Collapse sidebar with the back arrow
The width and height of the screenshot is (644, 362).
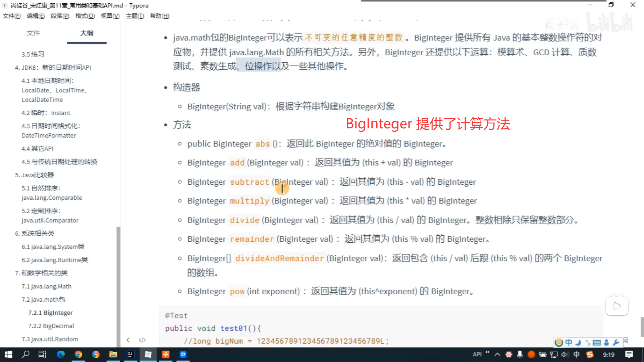128,340
